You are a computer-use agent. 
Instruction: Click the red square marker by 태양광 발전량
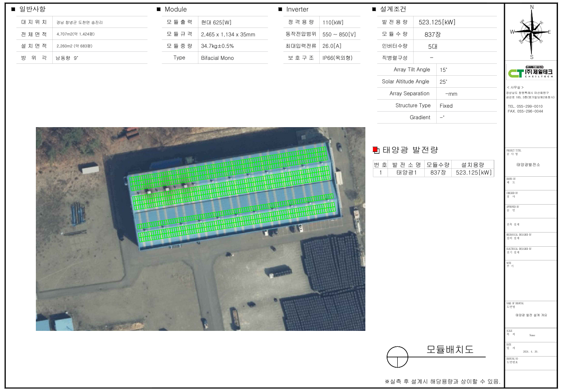376,150
